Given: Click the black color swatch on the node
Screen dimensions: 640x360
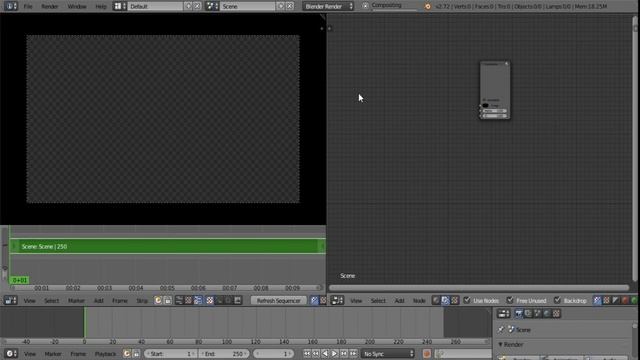Looking at the screenshot, I should point(486,105).
